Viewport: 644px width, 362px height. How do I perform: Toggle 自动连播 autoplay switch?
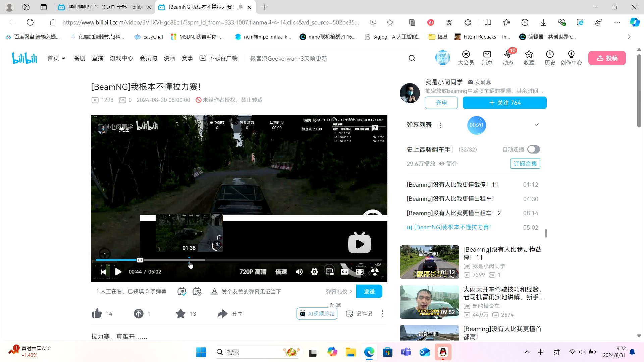pyautogui.click(x=533, y=149)
